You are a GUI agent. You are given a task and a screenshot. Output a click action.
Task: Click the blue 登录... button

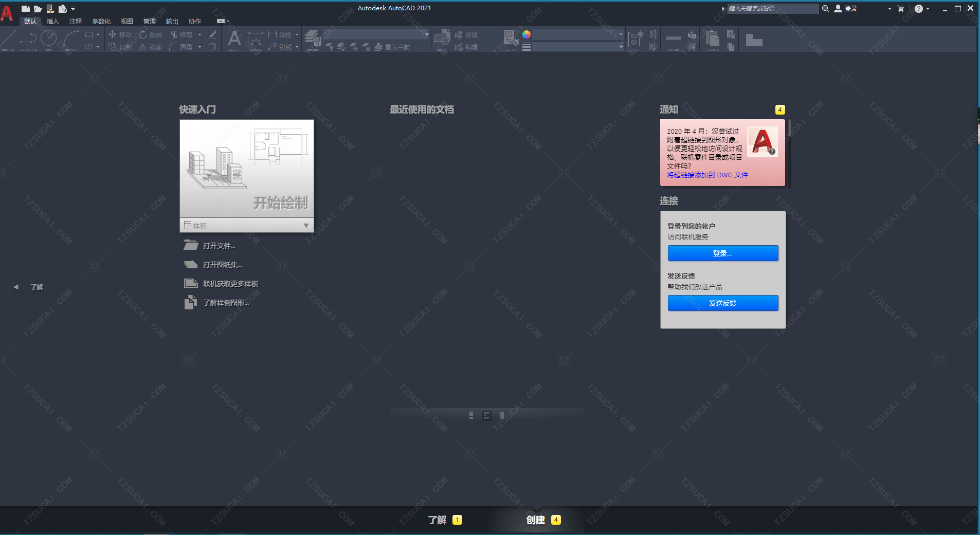(723, 253)
